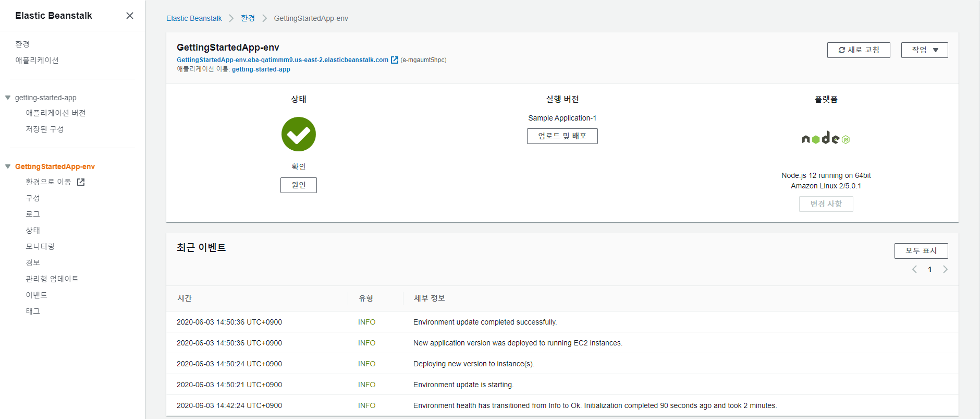Click page number 1 in events pagination
The width and height of the screenshot is (980, 419).
(930, 269)
